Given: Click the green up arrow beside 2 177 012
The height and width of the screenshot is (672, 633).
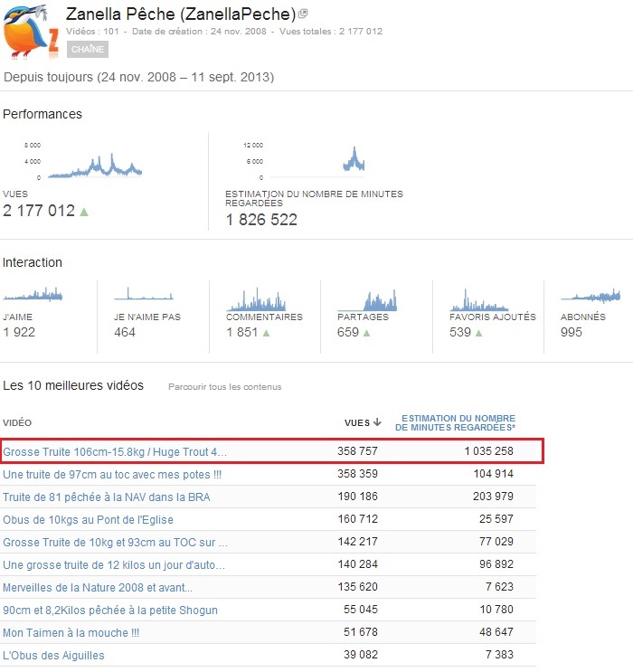Looking at the screenshot, I should click(x=84, y=212).
